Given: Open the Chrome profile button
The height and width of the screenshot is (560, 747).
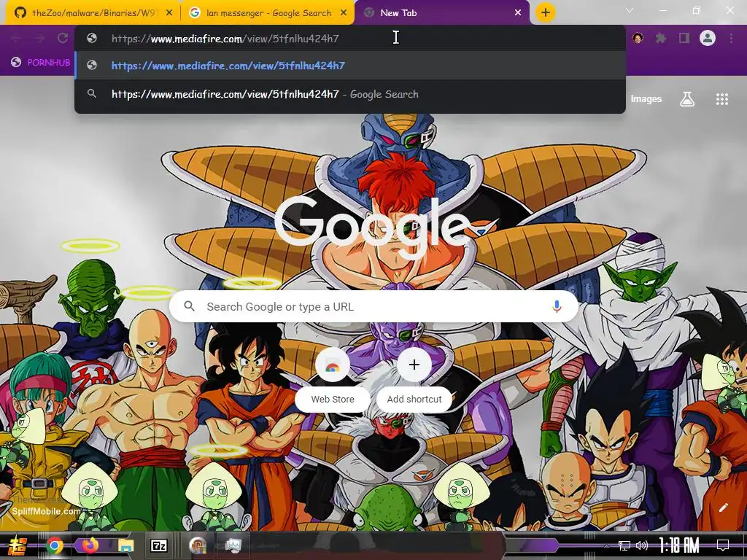Looking at the screenshot, I should (708, 38).
